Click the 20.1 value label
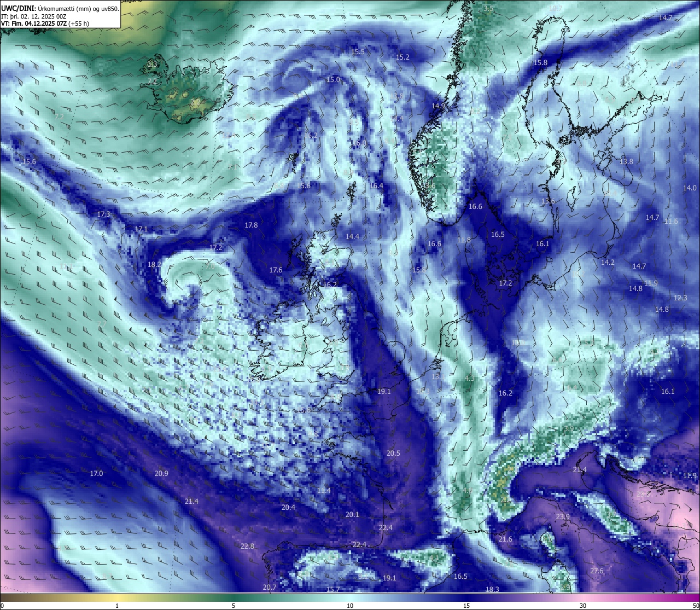The width and height of the screenshot is (700, 610). (352, 514)
